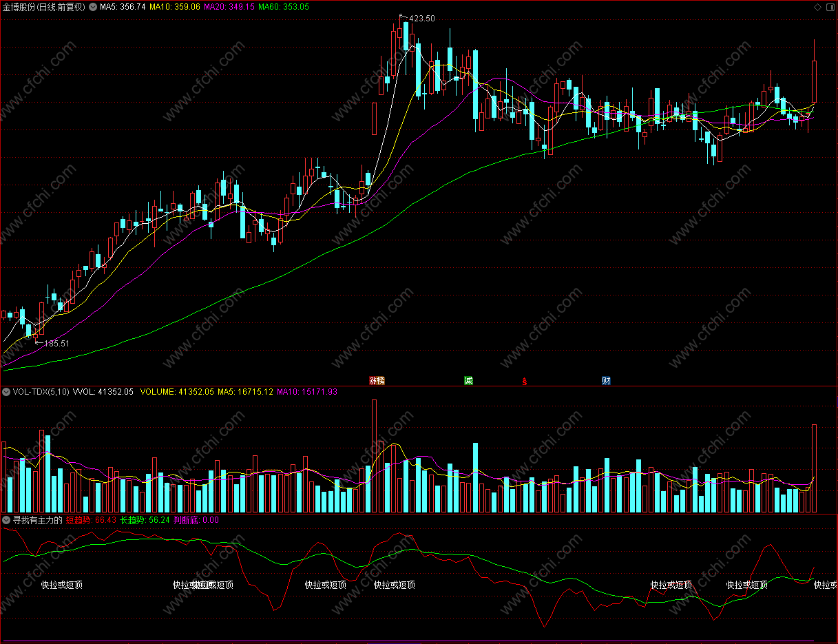Select the MA60: 353.05 label
838x644 pixels.
284,7
